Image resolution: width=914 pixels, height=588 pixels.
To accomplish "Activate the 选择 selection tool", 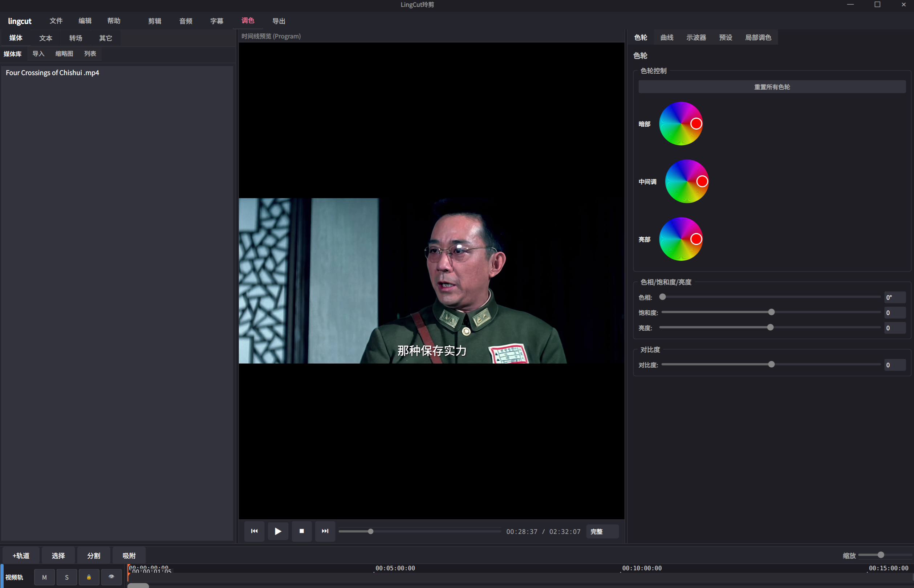I will tap(58, 556).
